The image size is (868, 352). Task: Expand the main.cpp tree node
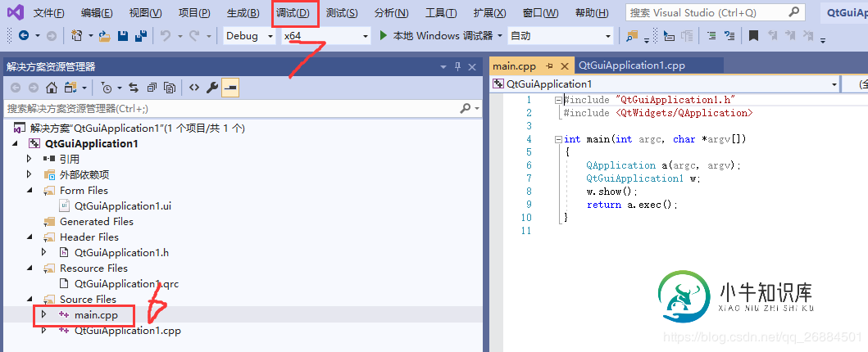[44, 315]
